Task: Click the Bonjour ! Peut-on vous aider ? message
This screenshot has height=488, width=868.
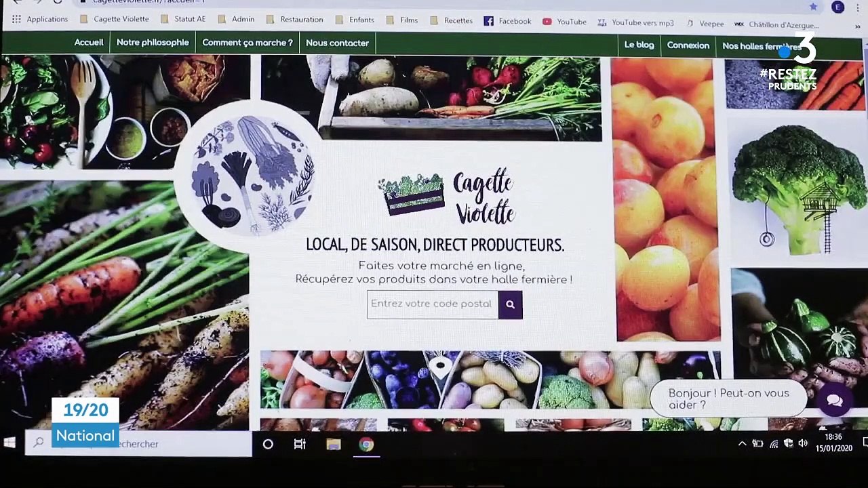Action: pos(728,399)
